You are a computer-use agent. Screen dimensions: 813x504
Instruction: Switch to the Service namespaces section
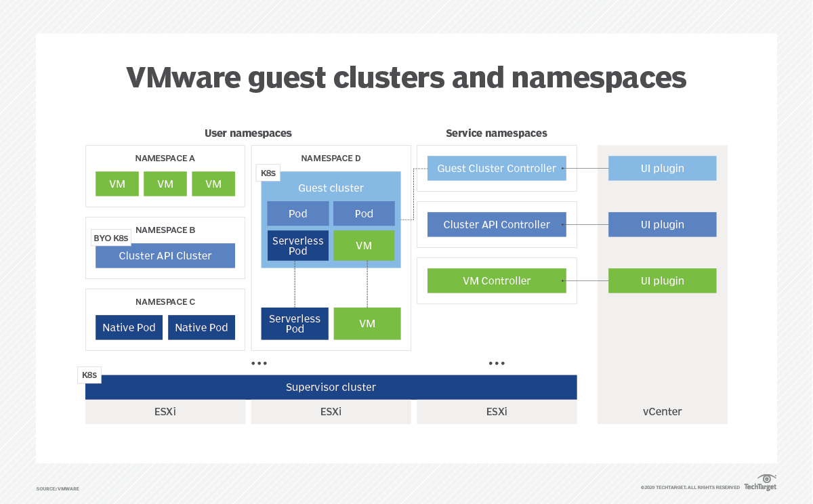(497, 133)
